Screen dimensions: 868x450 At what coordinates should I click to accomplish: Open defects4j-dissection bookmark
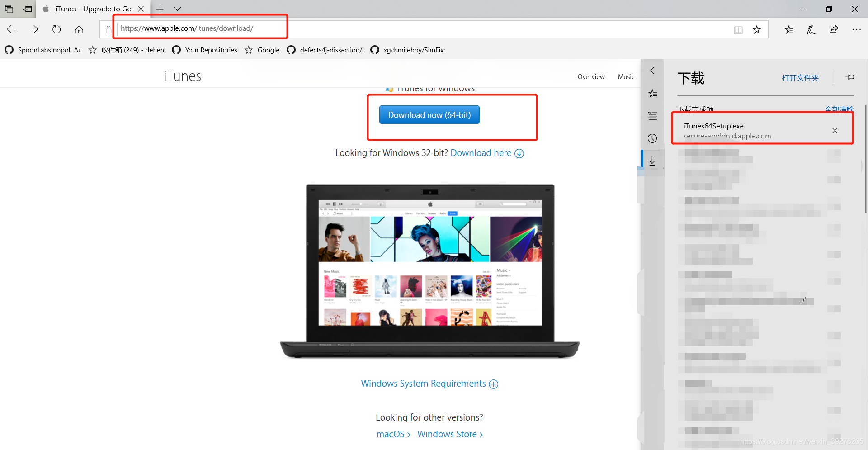325,50
